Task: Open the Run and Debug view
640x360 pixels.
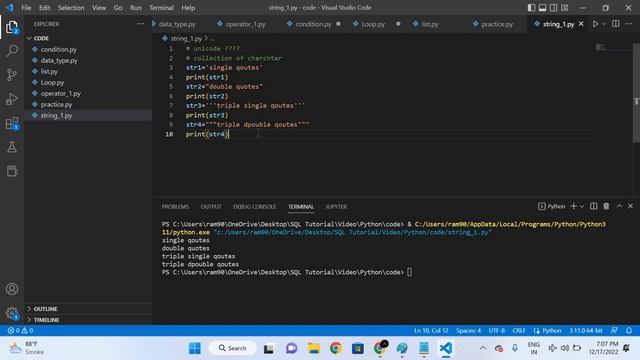Action: [x=12, y=99]
